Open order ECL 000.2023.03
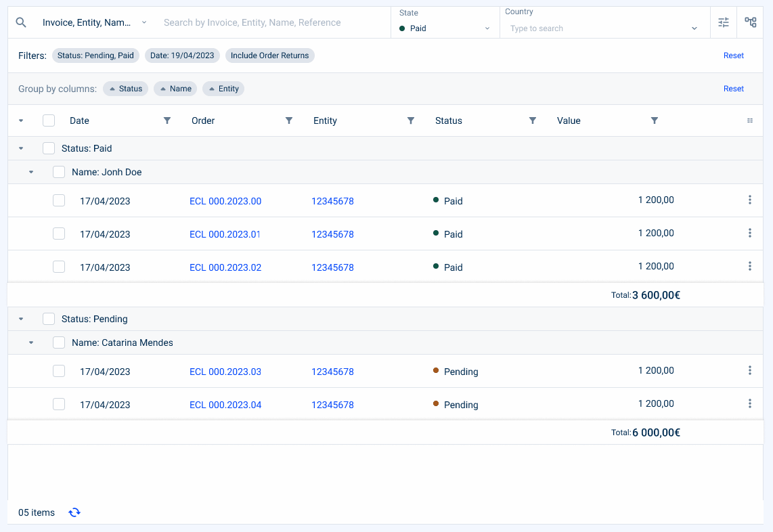 pos(225,372)
